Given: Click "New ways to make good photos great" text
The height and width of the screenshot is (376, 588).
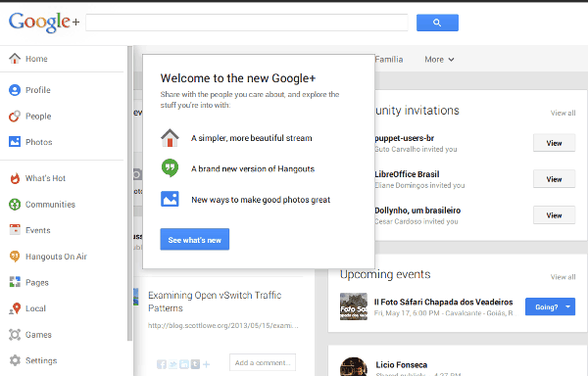Looking at the screenshot, I should tap(261, 200).
